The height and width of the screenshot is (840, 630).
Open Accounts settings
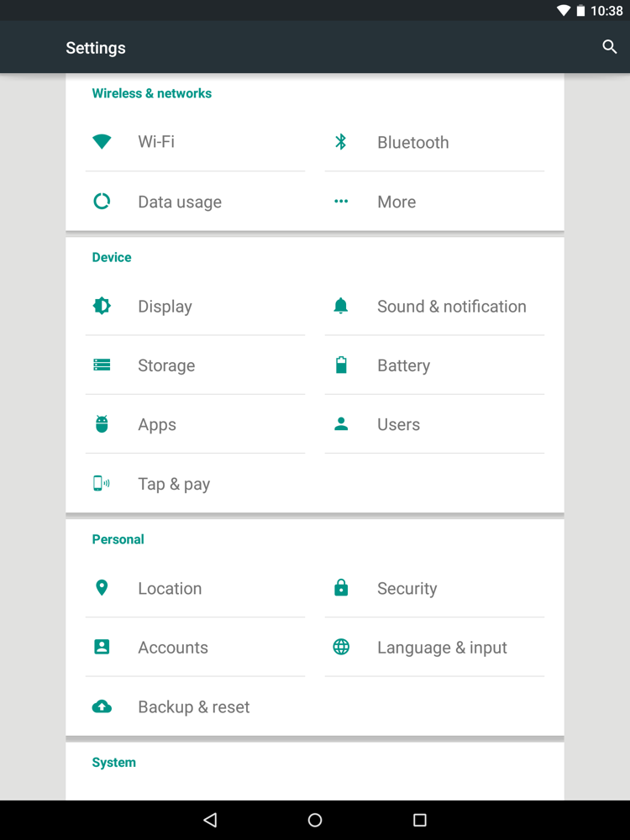[x=173, y=648]
